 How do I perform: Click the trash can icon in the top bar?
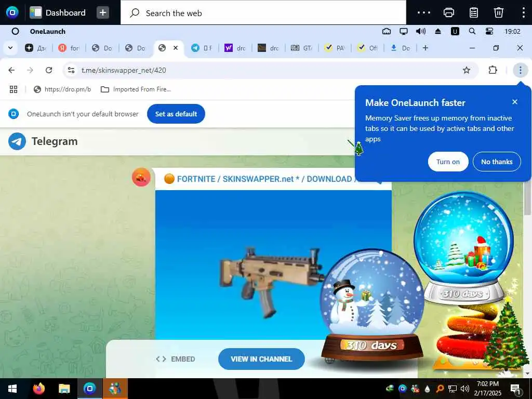[x=498, y=12]
